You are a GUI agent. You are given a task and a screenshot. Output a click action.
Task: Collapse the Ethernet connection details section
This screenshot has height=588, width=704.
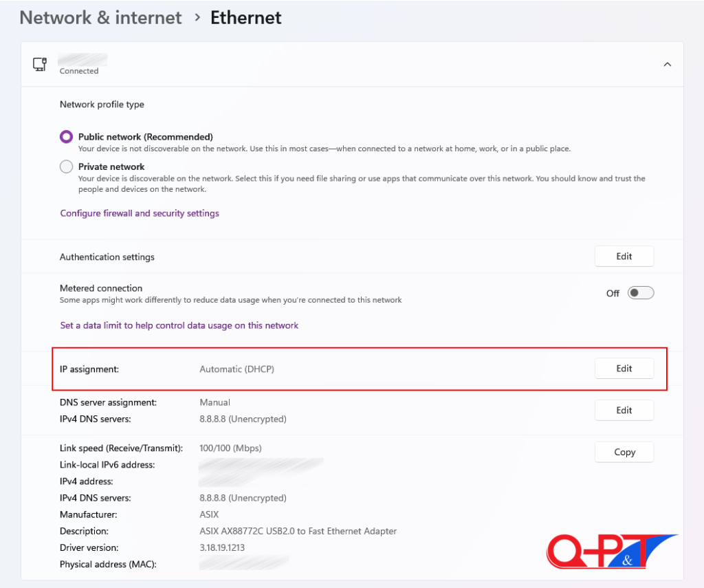tap(667, 64)
